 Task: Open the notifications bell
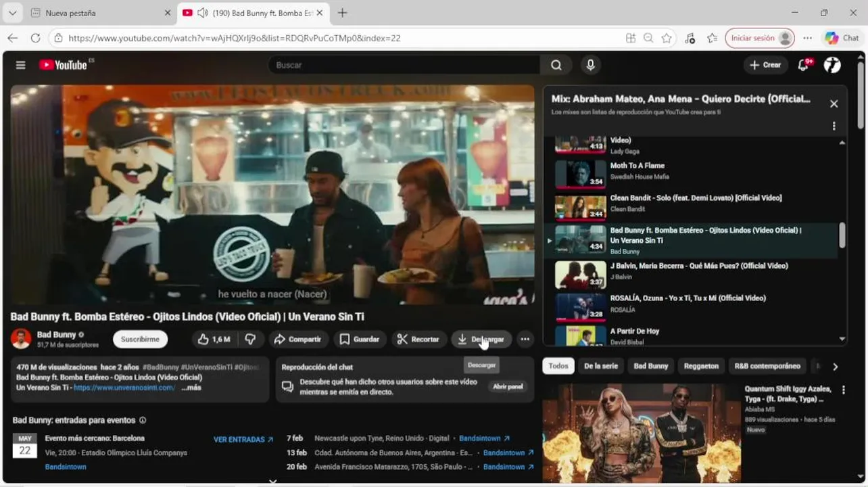point(803,65)
